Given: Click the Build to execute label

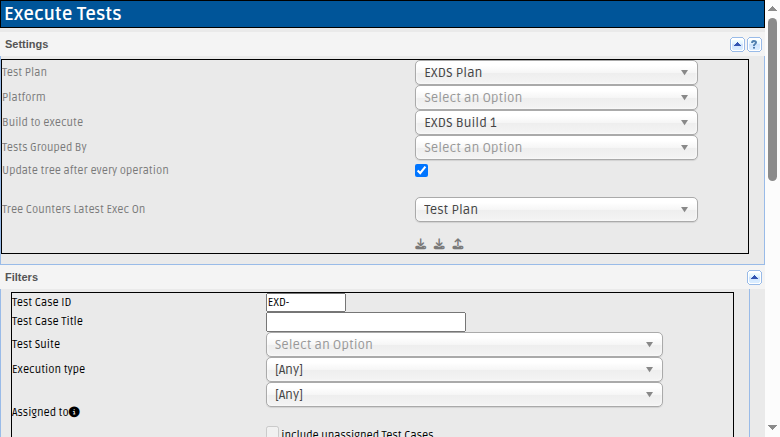Looking at the screenshot, I should point(43,122).
